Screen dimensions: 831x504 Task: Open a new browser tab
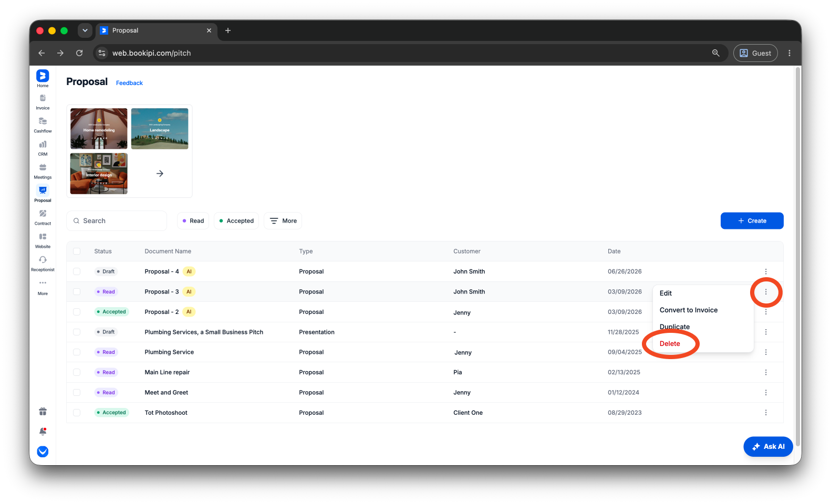228,30
